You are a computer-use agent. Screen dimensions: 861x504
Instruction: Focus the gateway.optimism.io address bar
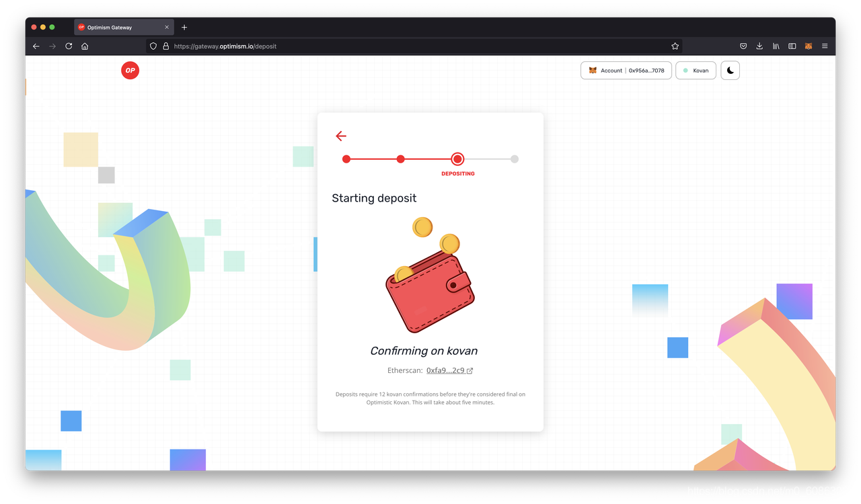(x=414, y=46)
